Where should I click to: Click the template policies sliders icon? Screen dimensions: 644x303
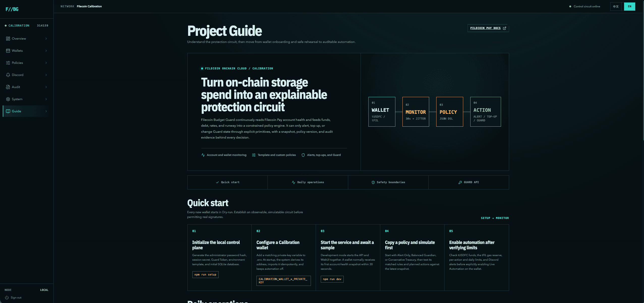[x=254, y=155]
